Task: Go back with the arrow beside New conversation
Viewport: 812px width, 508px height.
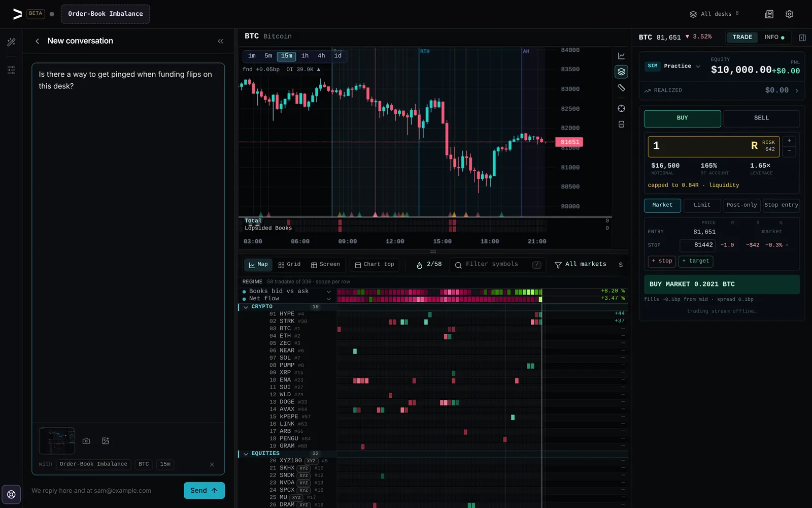Action: coord(37,41)
